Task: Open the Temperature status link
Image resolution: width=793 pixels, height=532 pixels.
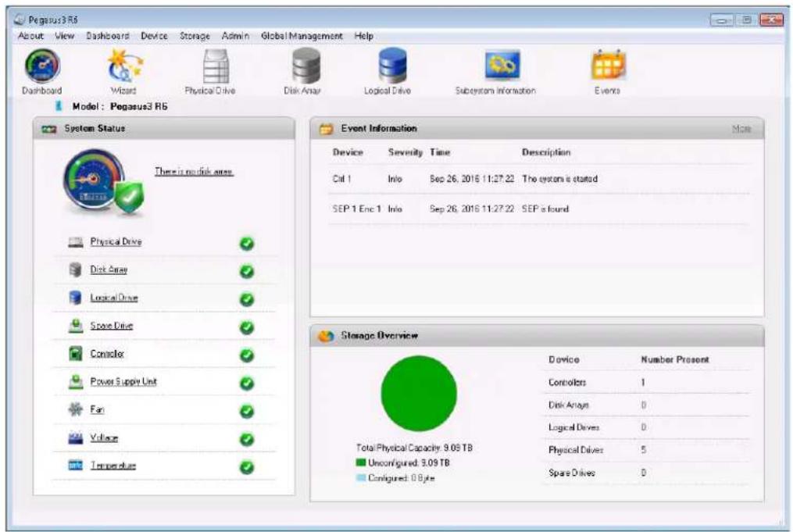Action: tap(113, 466)
